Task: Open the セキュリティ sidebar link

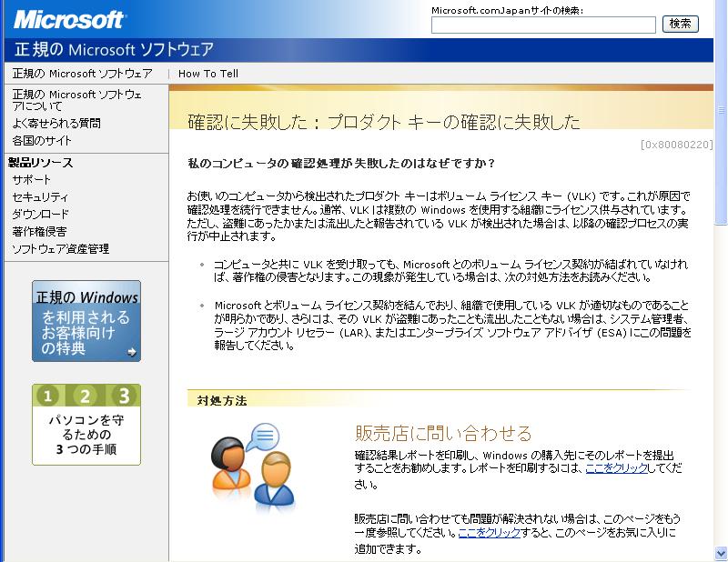Action: (40, 197)
